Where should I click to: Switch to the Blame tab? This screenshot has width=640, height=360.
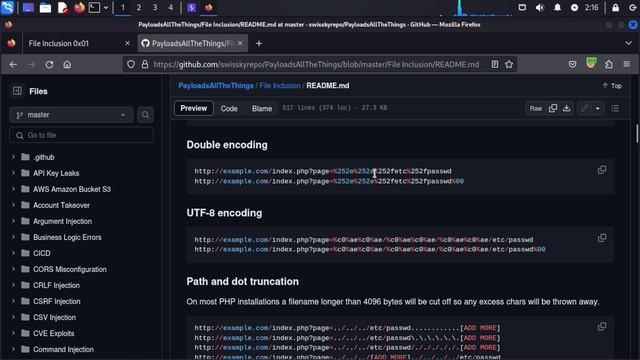[x=262, y=108]
